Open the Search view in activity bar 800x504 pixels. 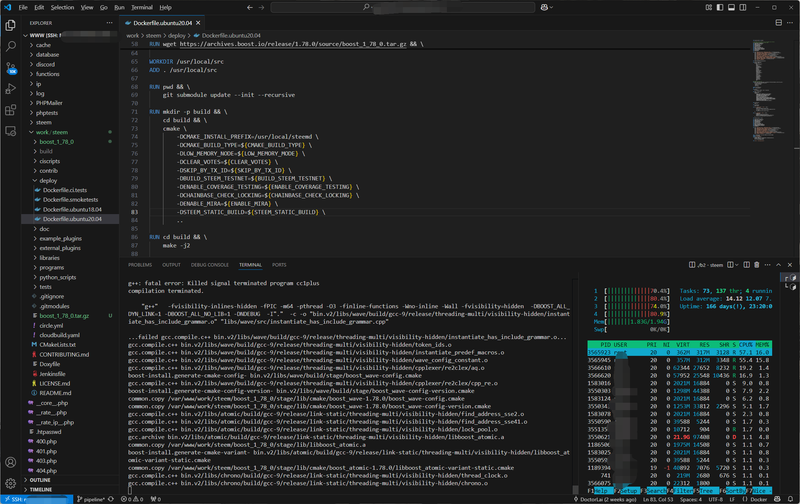[10, 46]
